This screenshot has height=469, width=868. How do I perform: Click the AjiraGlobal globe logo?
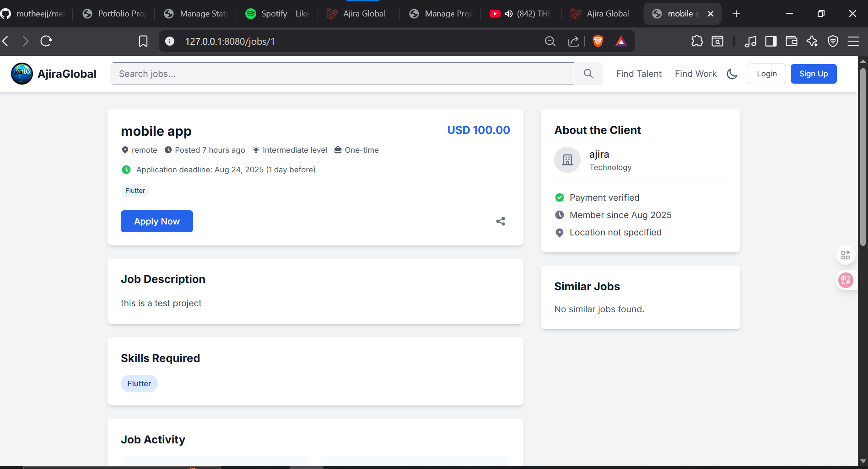pos(22,74)
